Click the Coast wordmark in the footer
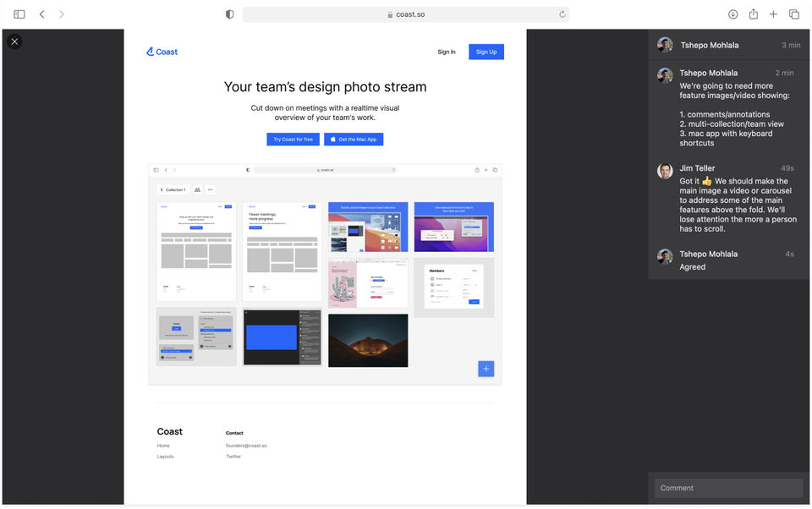812x509 pixels. (x=170, y=431)
